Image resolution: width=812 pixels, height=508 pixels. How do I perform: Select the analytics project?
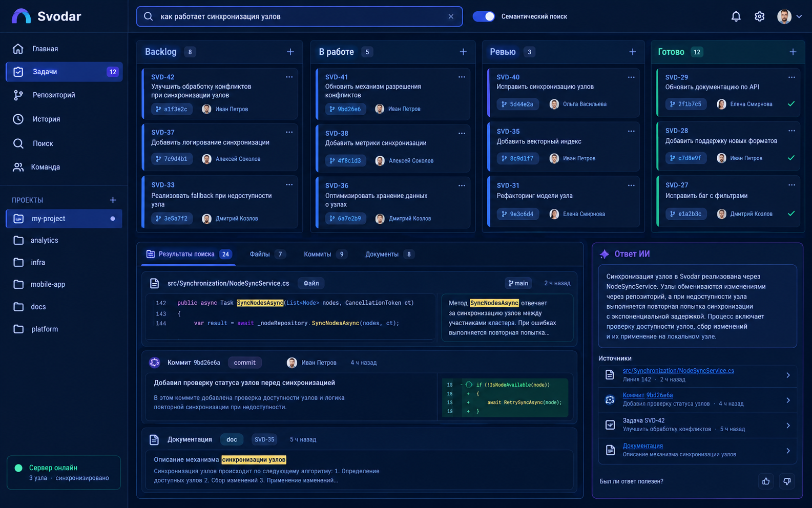64,240
